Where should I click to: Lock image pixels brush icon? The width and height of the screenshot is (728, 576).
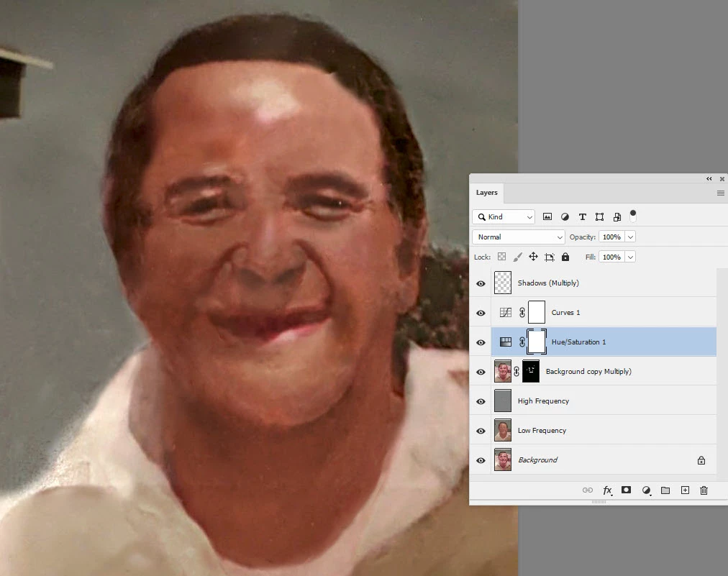pos(518,257)
